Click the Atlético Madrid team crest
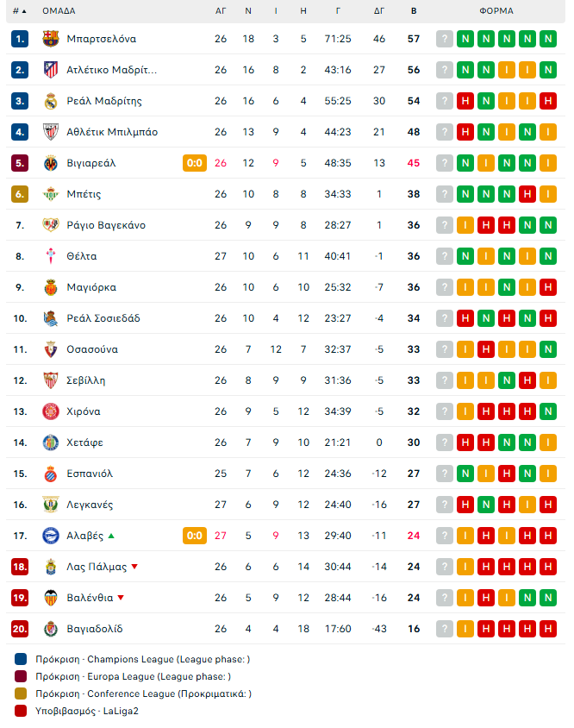Screen dimensions: 574x728 coord(51,70)
